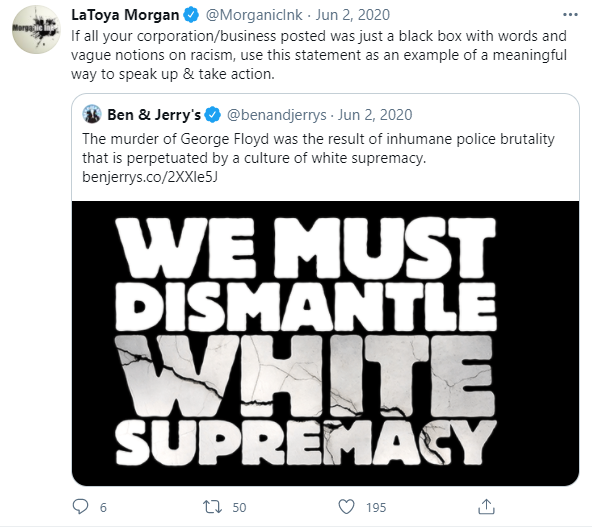592x527 pixels.
Task: Open the share options upload icon
Action: click(x=486, y=507)
